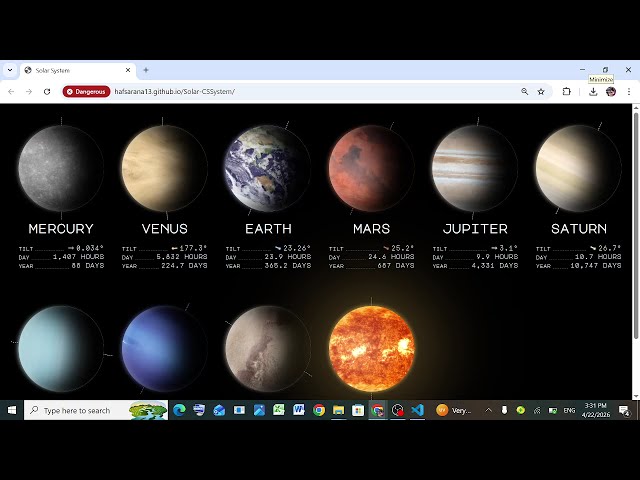Screen dimensions: 640x480
Task: Click the scrollbar down arrow
Action: point(636,396)
